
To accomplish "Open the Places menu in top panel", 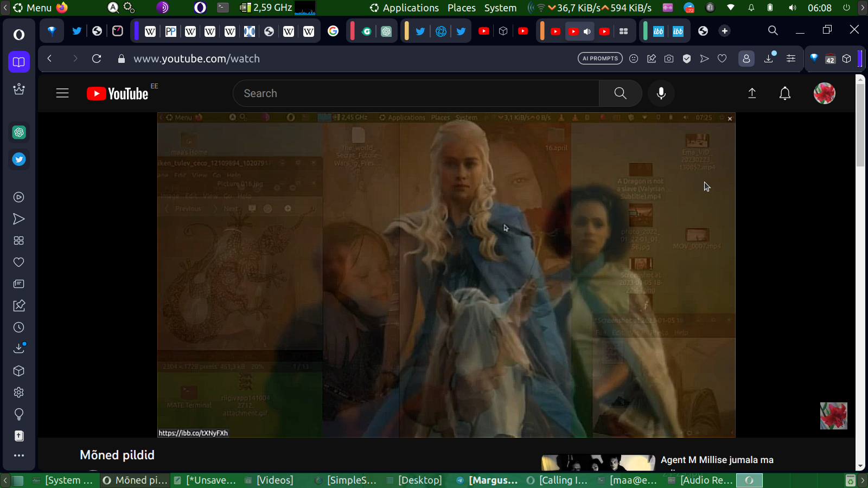I will (461, 8).
